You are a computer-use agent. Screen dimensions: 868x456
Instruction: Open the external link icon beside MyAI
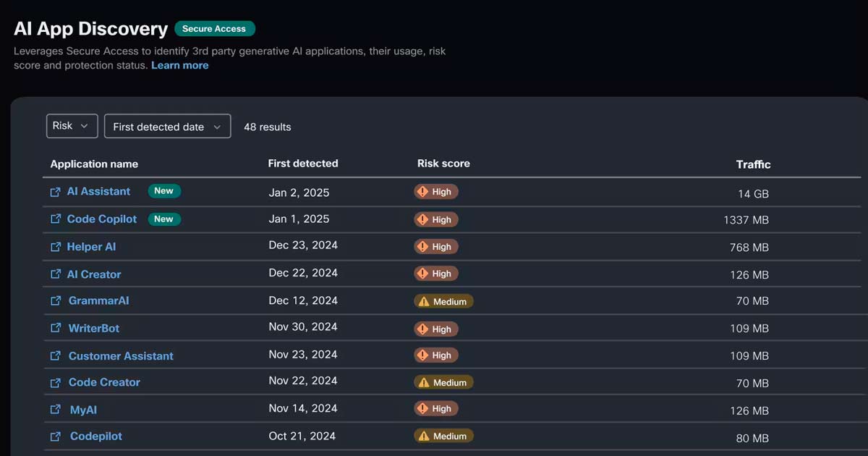coord(56,410)
